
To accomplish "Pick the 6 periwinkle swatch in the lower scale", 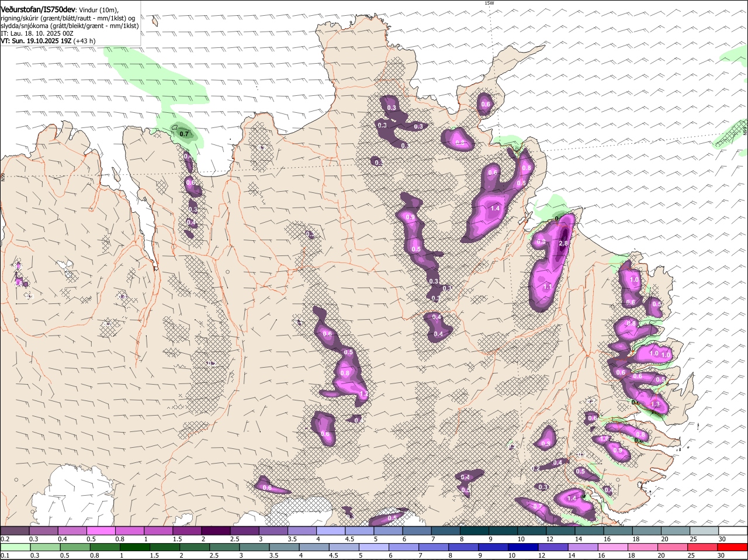I will coord(404,547).
